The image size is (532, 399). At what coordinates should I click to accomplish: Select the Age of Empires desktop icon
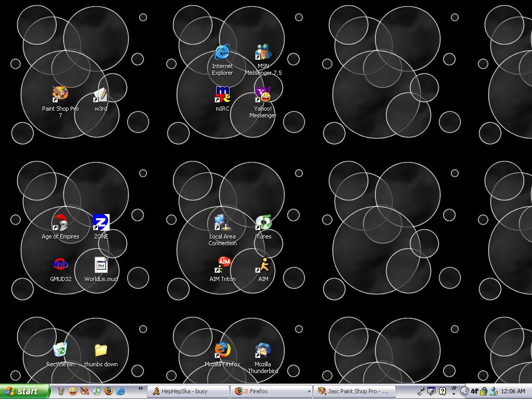tap(60, 227)
